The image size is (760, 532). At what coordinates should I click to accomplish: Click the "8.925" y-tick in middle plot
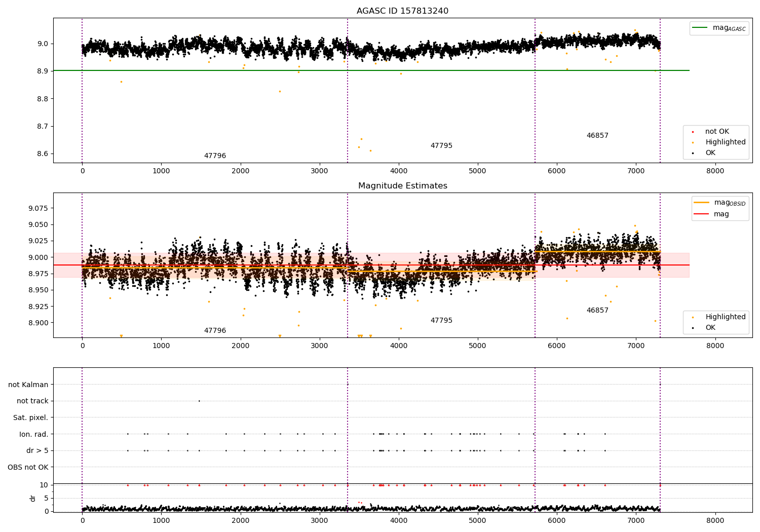tap(39, 307)
